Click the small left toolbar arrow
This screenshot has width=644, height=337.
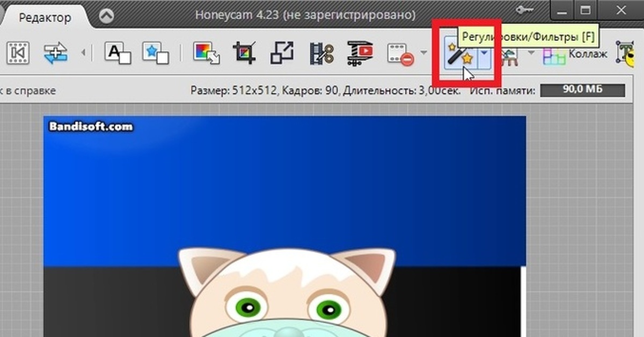click(83, 53)
